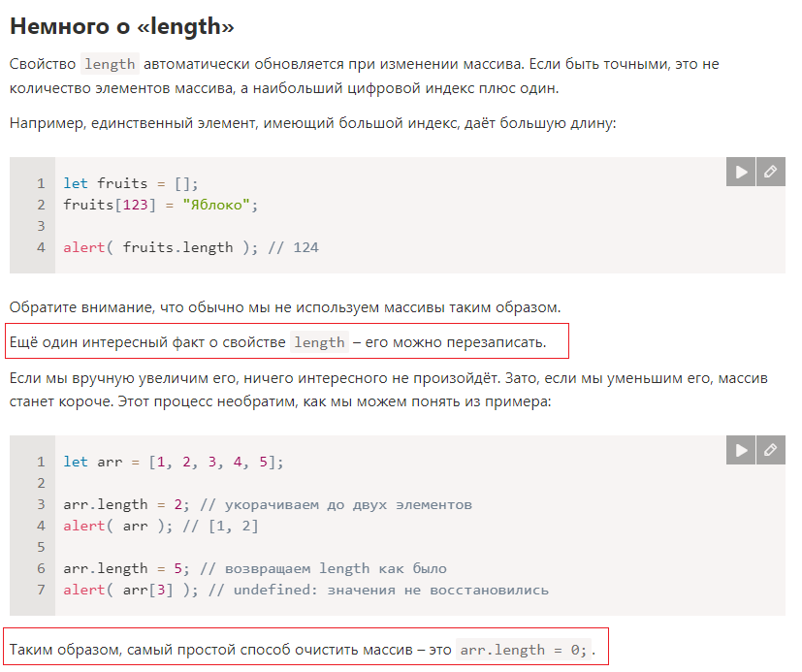Click the string "Яблоко" in code

pos(216,205)
